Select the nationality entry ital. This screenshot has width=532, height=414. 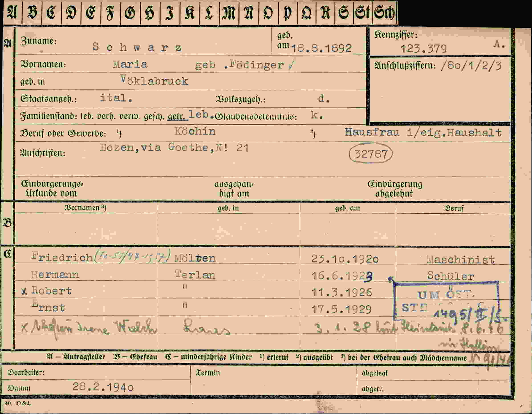116,98
